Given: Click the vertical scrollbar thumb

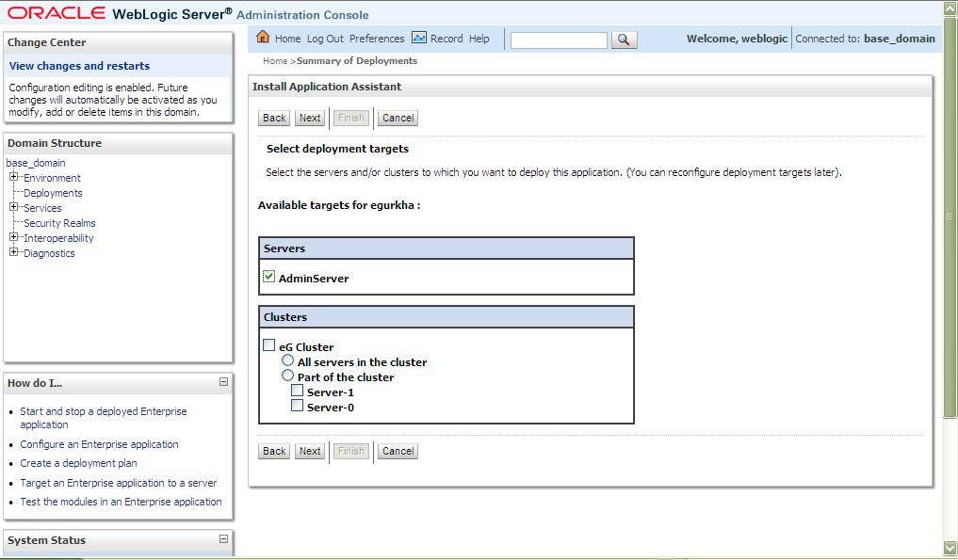Looking at the screenshot, I should pos(950,216).
